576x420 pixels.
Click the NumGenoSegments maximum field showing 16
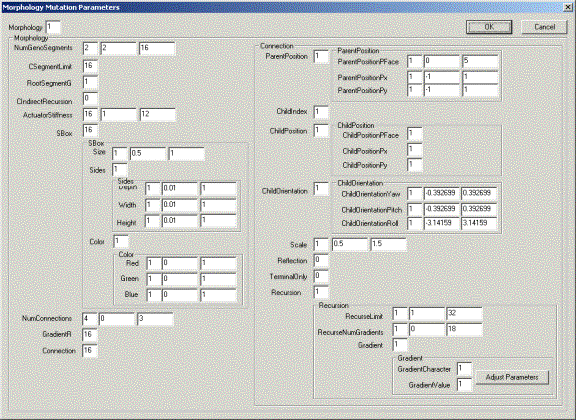point(157,49)
